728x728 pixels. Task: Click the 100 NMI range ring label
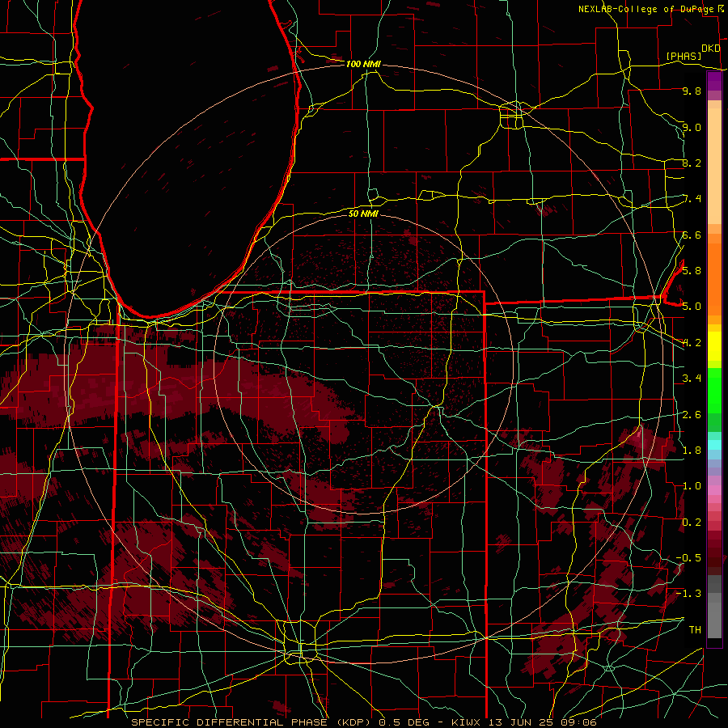tap(363, 64)
